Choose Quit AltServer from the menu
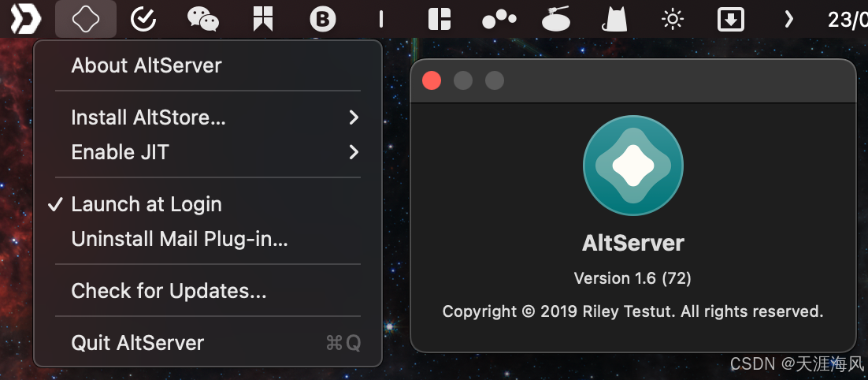868x380 pixels. coord(208,343)
